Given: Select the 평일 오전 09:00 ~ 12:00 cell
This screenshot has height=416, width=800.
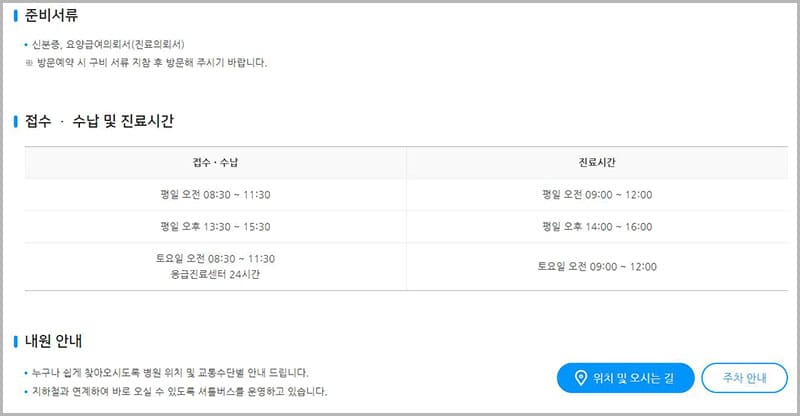Looking at the screenshot, I should pyautogui.click(x=597, y=195).
